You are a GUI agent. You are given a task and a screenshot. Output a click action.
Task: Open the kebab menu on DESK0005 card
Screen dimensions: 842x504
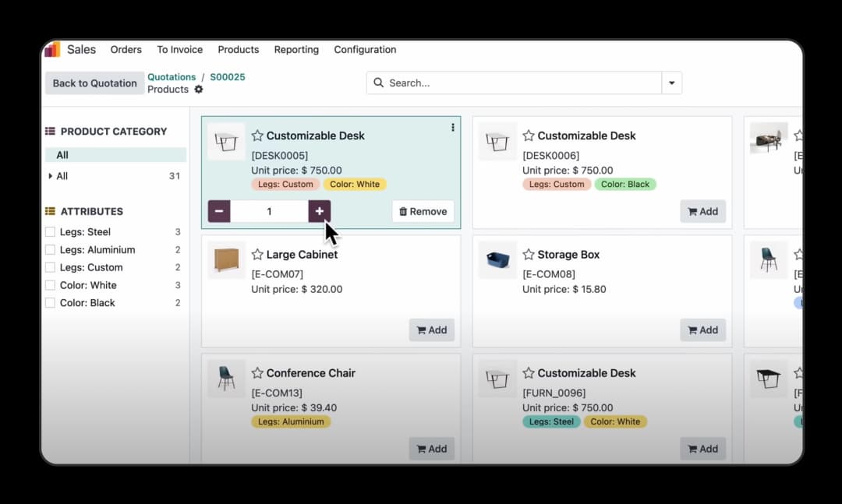[453, 128]
